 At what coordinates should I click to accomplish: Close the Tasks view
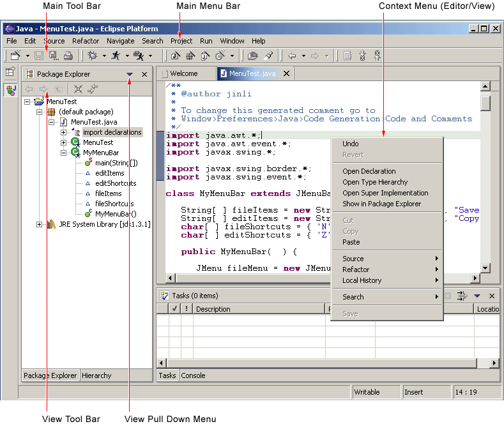point(492,296)
